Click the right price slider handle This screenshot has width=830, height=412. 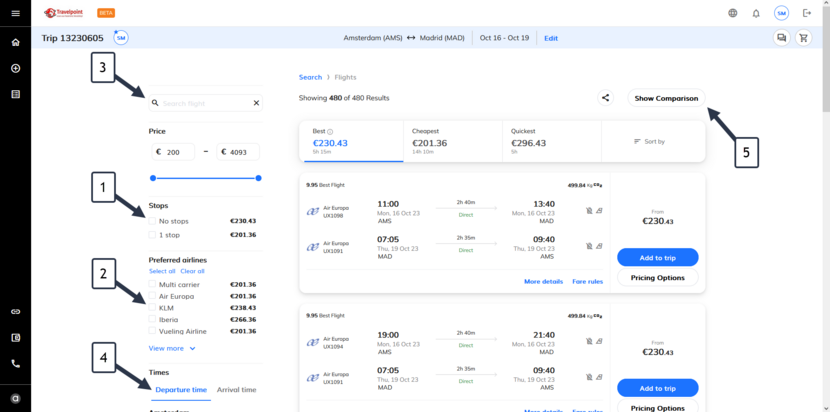tap(258, 178)
